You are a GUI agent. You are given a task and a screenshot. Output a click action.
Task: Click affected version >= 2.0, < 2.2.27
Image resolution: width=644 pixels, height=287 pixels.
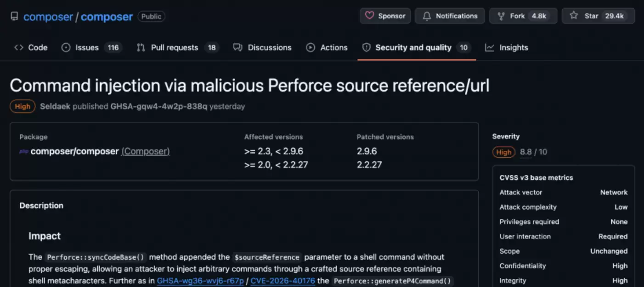point(276,165)
